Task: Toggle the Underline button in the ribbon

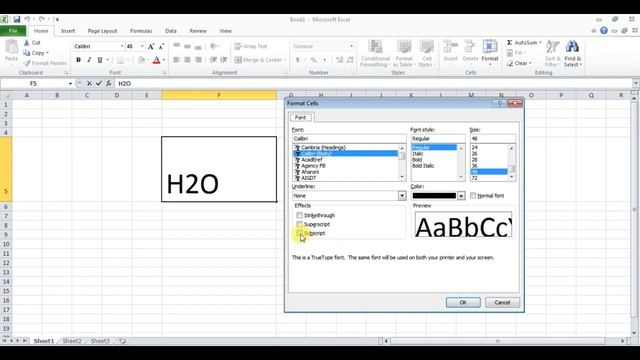Action: [x=100, y=60]
